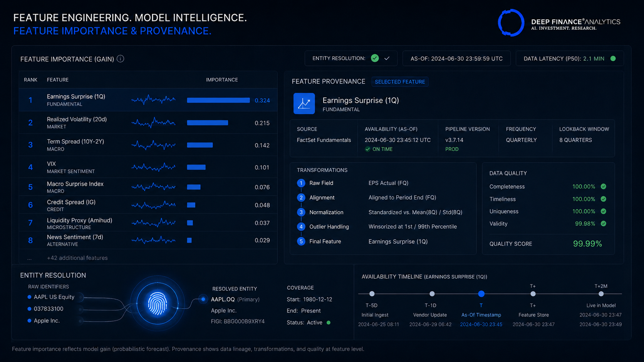Click the As-Of Timestamp timeline marker

tap(481, 294)
